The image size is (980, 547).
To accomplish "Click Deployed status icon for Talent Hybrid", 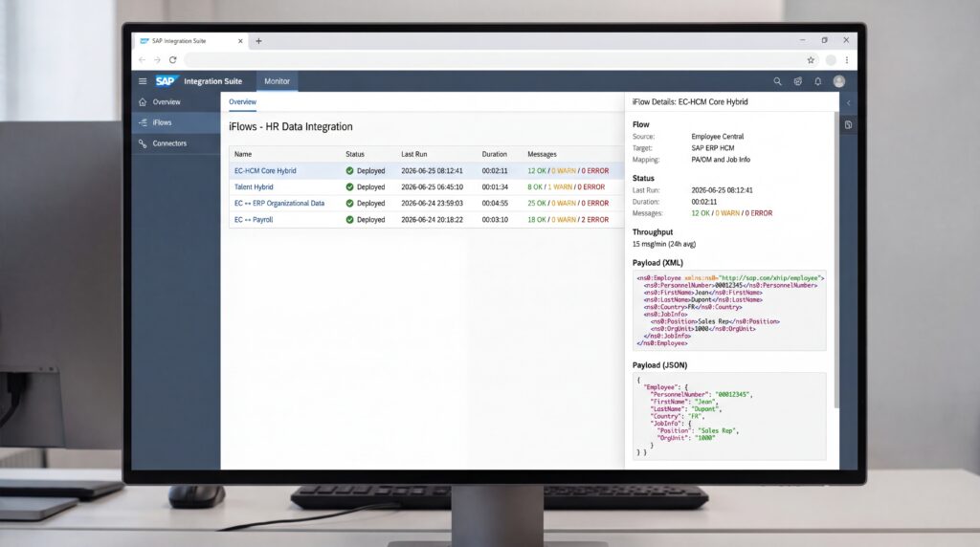I will (x=349, y=186).
